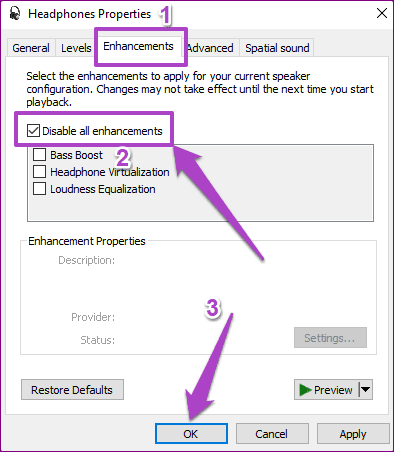
Task: Click the Cancel button
Action: pos(272,434)
